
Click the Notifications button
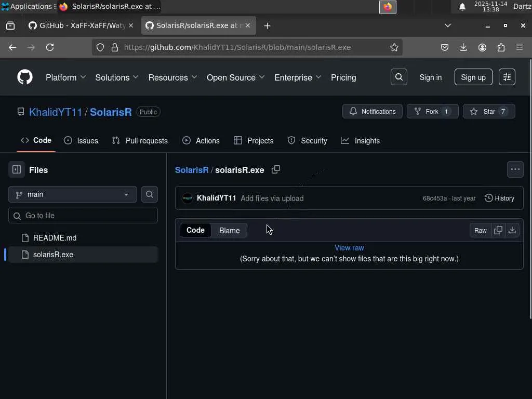coord(372,111)
